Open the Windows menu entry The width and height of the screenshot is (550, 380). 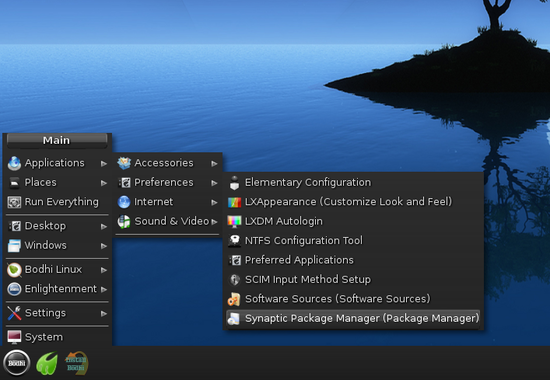57,245
